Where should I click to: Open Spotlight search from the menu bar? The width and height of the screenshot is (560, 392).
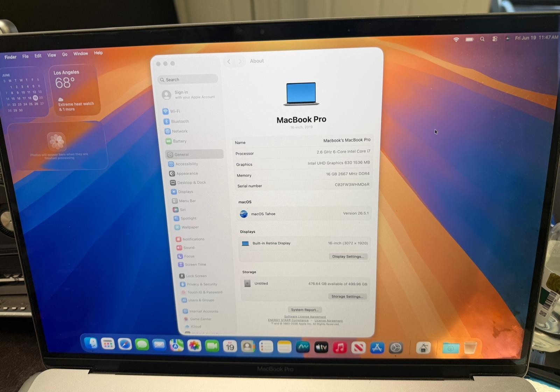point(482,39)
